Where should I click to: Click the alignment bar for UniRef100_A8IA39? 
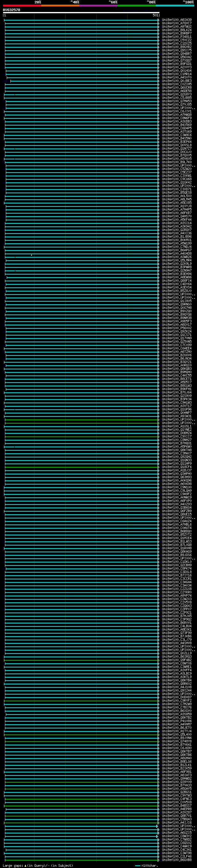81,20
